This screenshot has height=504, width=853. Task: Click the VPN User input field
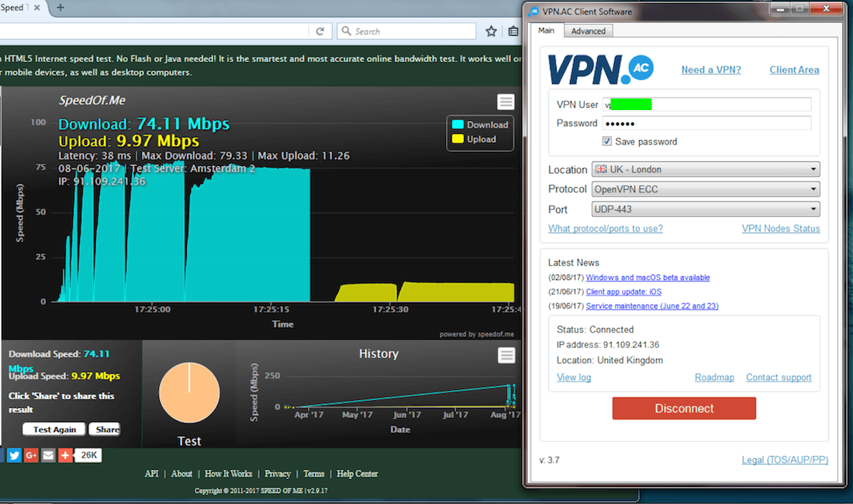[706, 105]
